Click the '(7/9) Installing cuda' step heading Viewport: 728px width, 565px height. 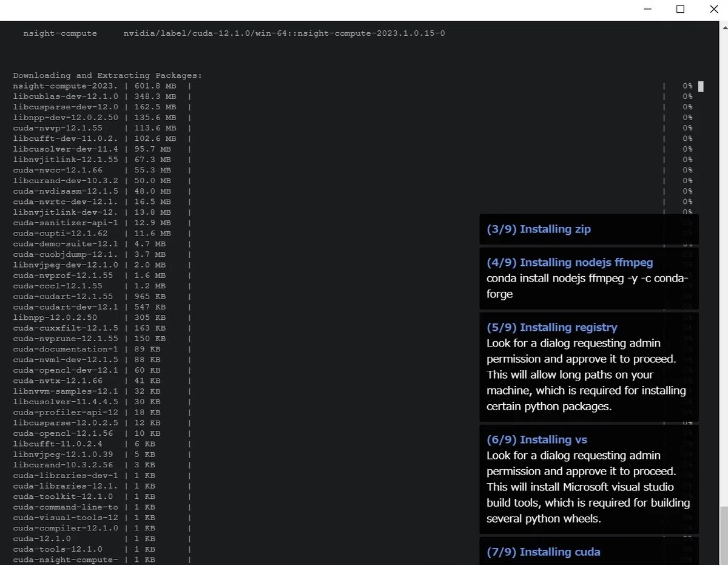coord(544,552)
